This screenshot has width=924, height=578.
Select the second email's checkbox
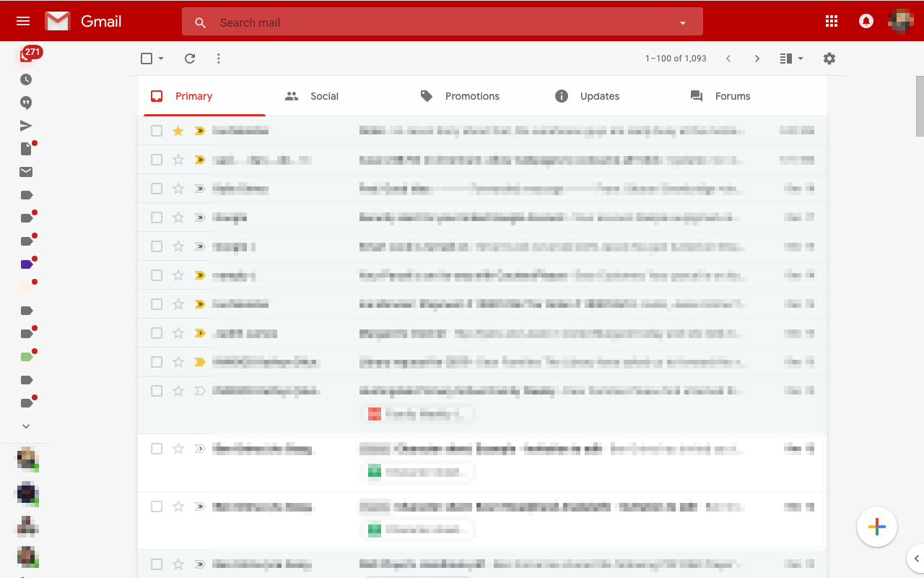click(157, 160)
